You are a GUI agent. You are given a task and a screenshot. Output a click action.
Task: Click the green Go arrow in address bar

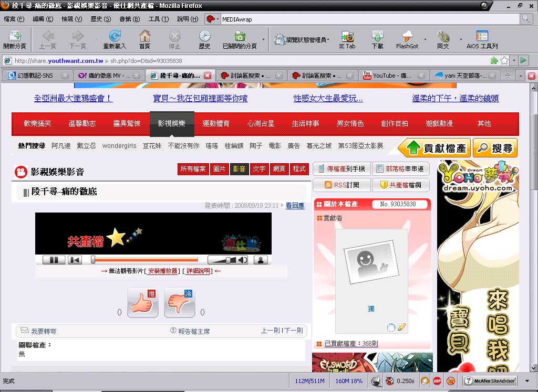click(523, 61)
